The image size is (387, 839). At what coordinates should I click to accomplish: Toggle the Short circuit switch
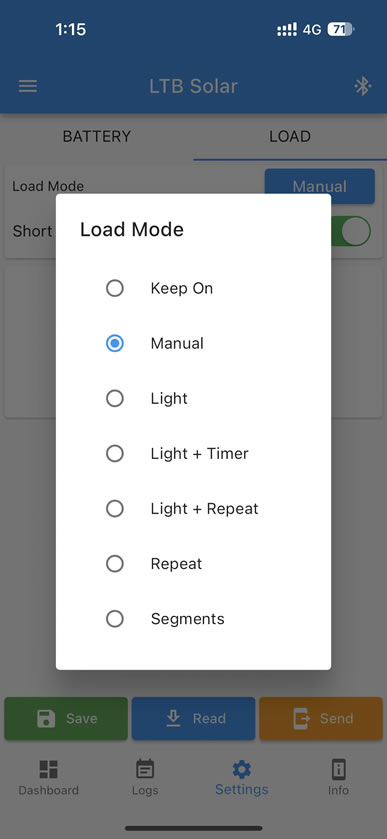click(351, 231)
